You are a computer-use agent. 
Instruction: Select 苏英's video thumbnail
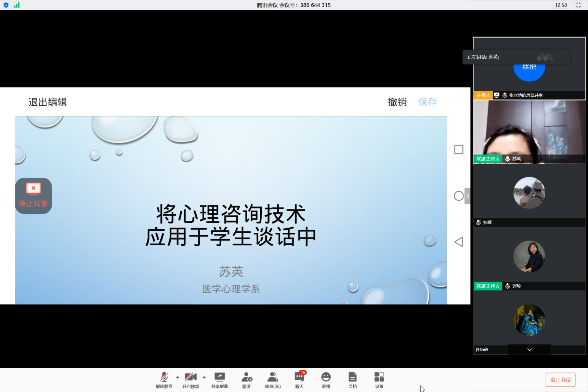pos(529,132)
